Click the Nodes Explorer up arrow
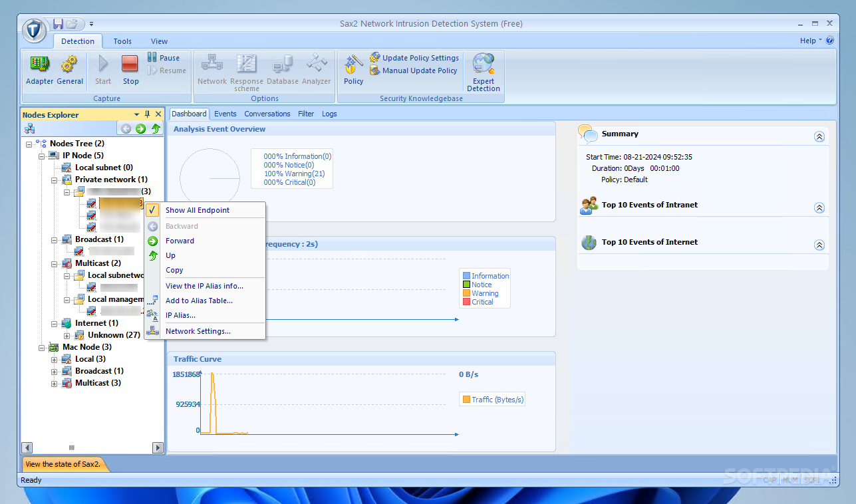The image size is (856, 504). point(156,129)
